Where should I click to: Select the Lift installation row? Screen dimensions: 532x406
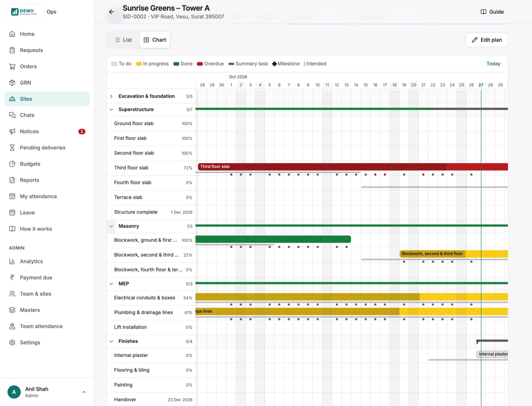(x=151, y=327)
